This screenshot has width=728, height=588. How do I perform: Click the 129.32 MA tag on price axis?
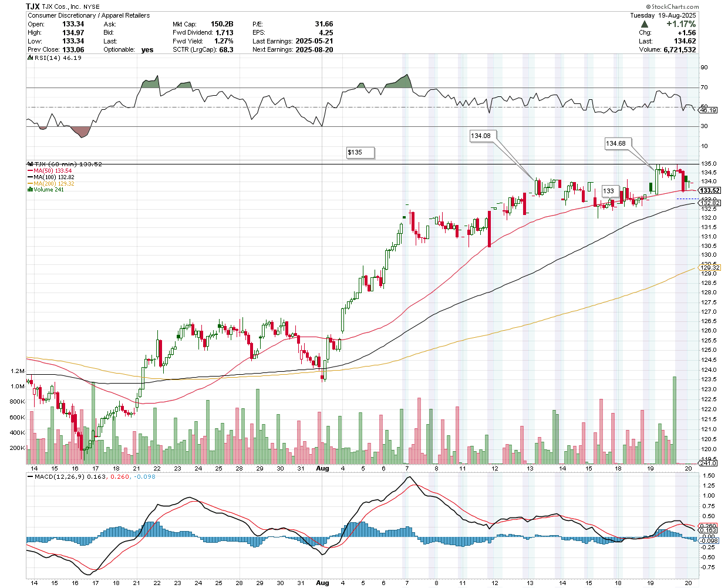tap(710, 268)
